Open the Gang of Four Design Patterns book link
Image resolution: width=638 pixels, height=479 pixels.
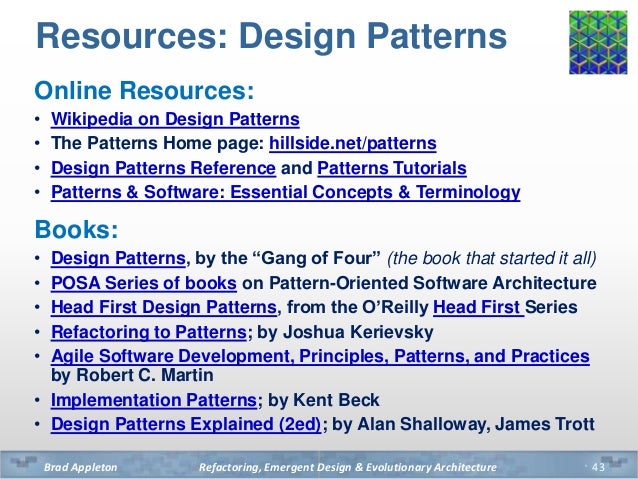coord(118,258)
